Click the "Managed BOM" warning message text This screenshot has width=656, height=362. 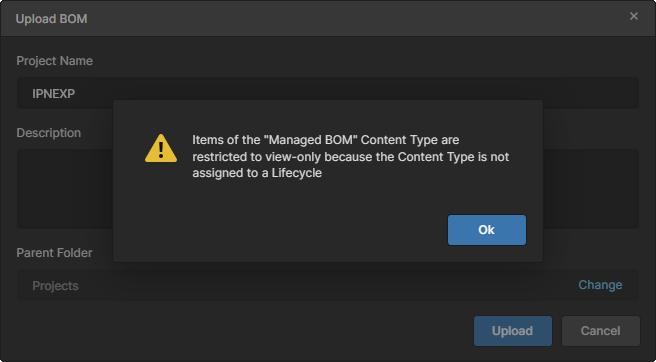[x=351, y=157]
